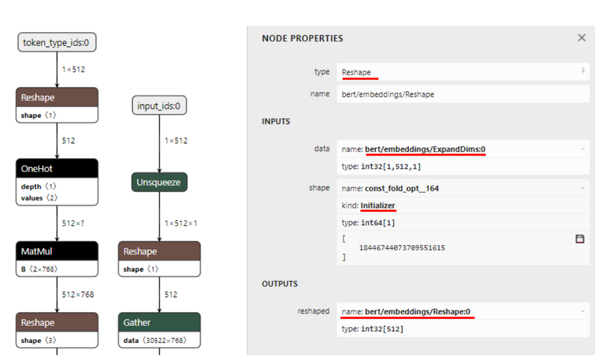600x364 pixels.
Task: Open the data initializer of Gather
Action: pyautogui.click(x=158, y=340)
